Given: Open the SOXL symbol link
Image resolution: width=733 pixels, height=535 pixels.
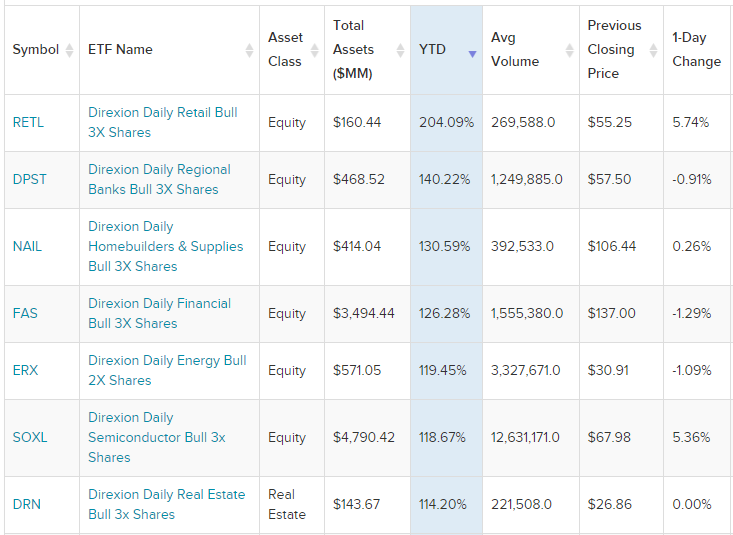Looking at the screenshot, I should pyautogui.click(x=30, y=438).
